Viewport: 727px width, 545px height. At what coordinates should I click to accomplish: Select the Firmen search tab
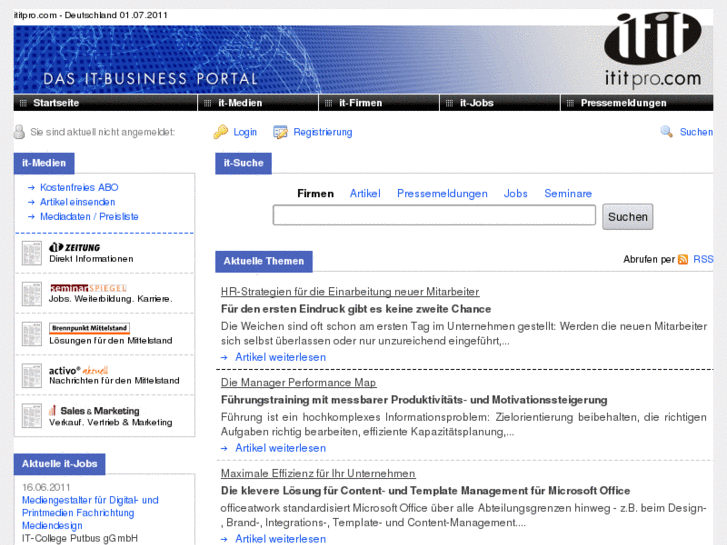[x=315, y=193]
